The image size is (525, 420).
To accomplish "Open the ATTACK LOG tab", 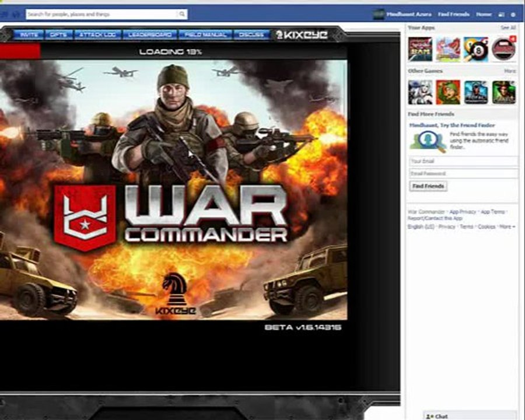I will point(97,34).
